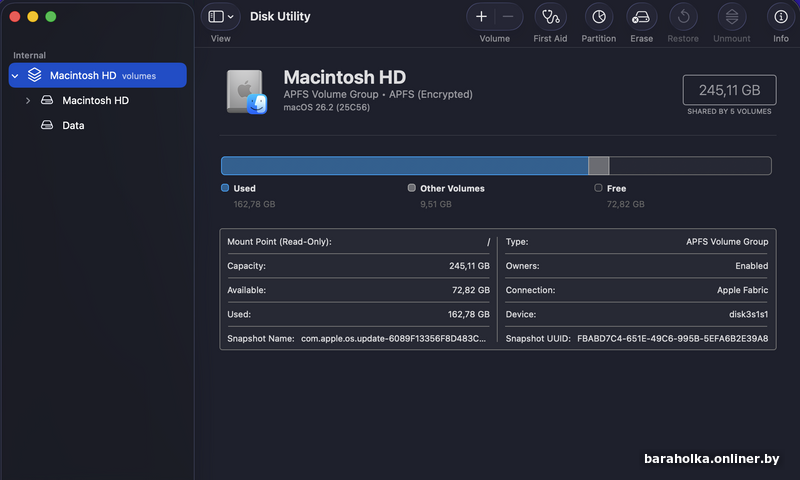Expand the nested Macintosh HD volume
The width and height of the screenshot is (800, 480).
pyautogui.click(x=27, y=101)
